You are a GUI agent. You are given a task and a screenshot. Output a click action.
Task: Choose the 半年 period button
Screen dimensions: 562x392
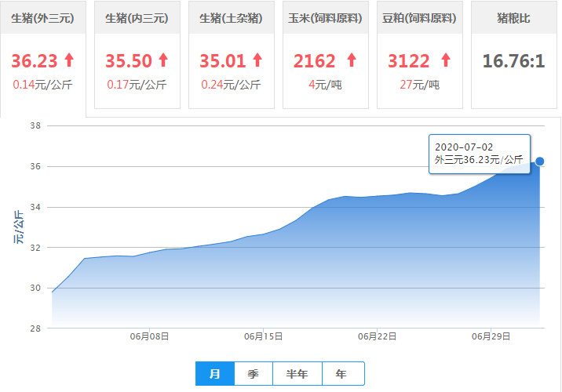tap(297, 374)
